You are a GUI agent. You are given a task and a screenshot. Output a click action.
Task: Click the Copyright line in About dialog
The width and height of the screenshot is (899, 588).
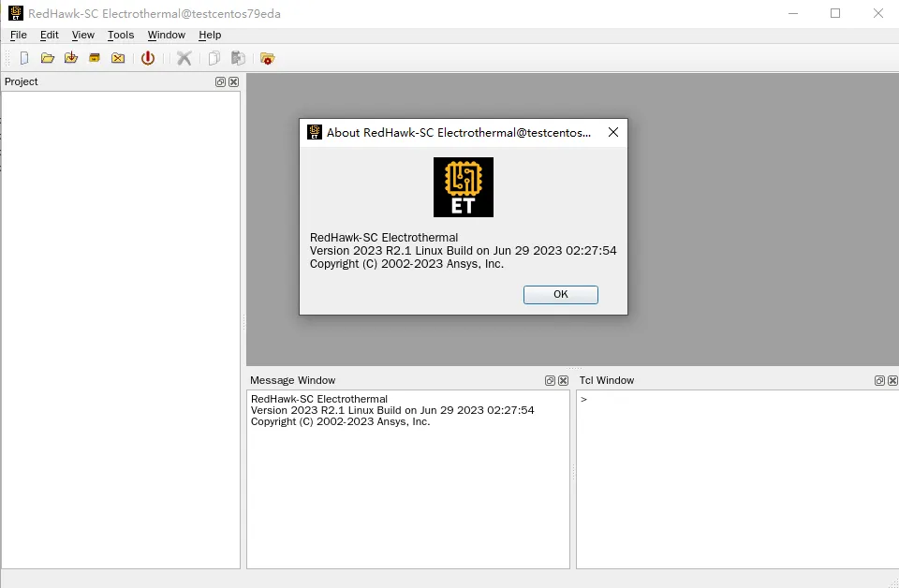406,264
